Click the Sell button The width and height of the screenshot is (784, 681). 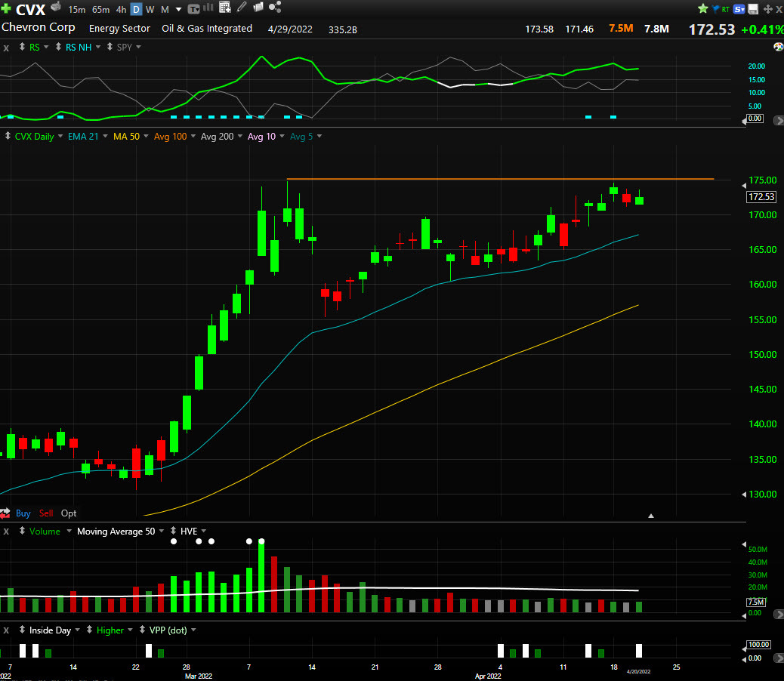click(46, 513)
